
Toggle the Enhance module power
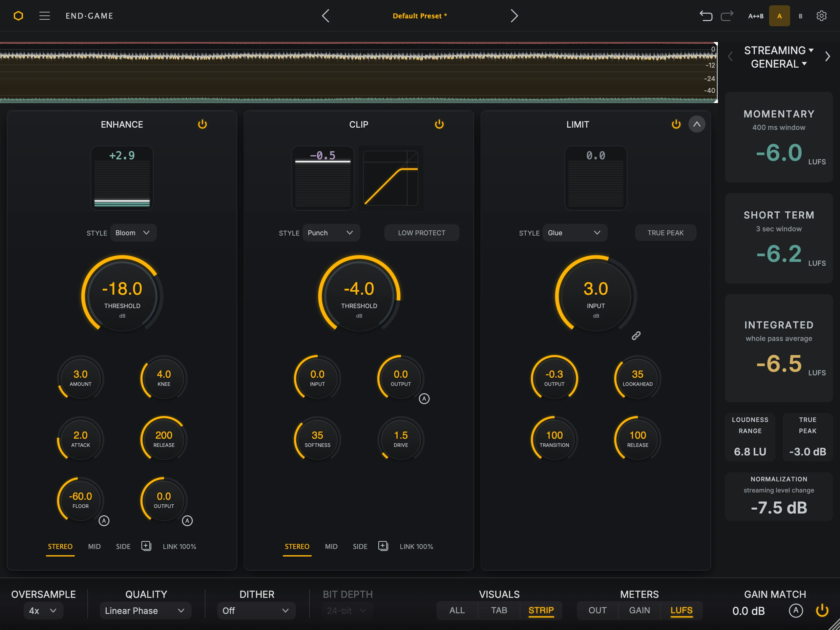202,124
